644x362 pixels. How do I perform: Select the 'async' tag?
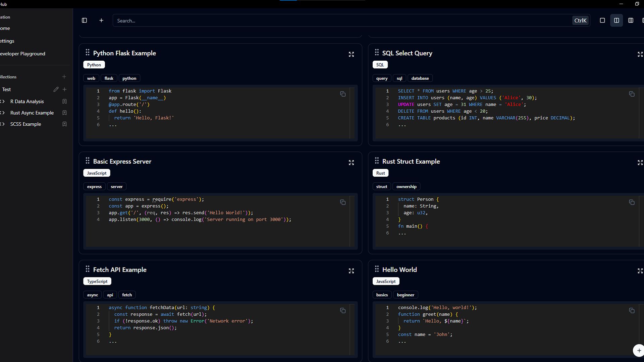[93, 295]
